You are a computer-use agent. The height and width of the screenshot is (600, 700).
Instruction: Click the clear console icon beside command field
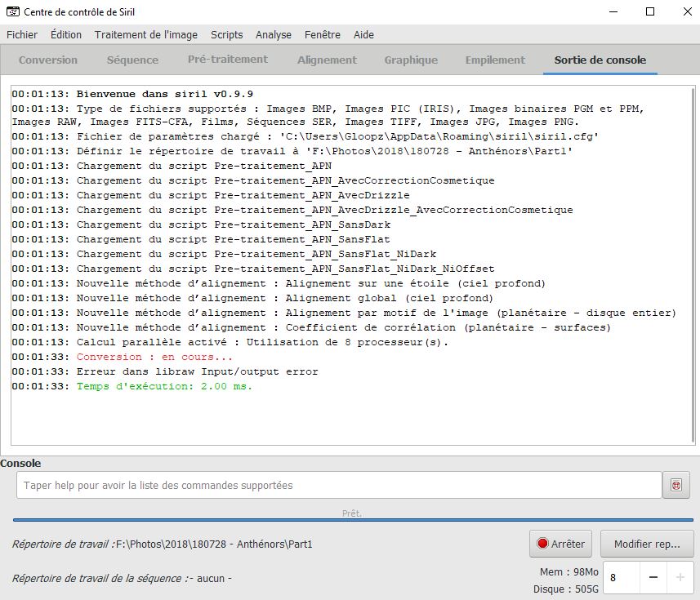[x=675, y=485]
